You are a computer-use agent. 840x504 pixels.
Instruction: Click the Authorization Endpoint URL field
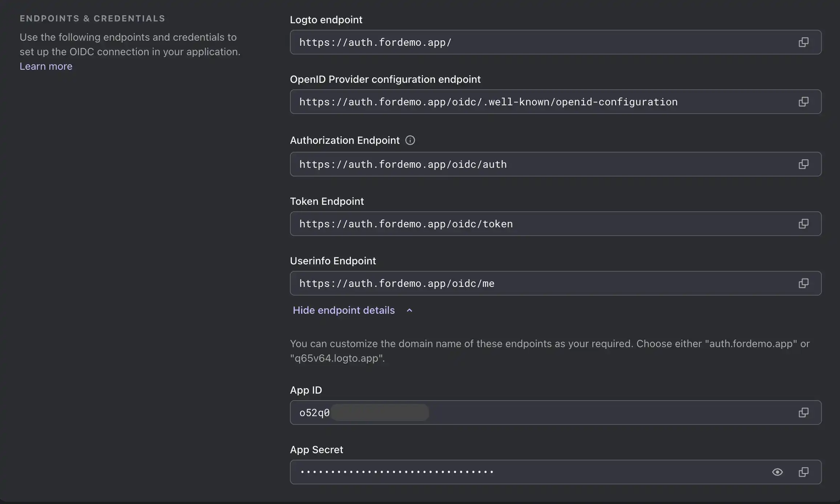509,164
